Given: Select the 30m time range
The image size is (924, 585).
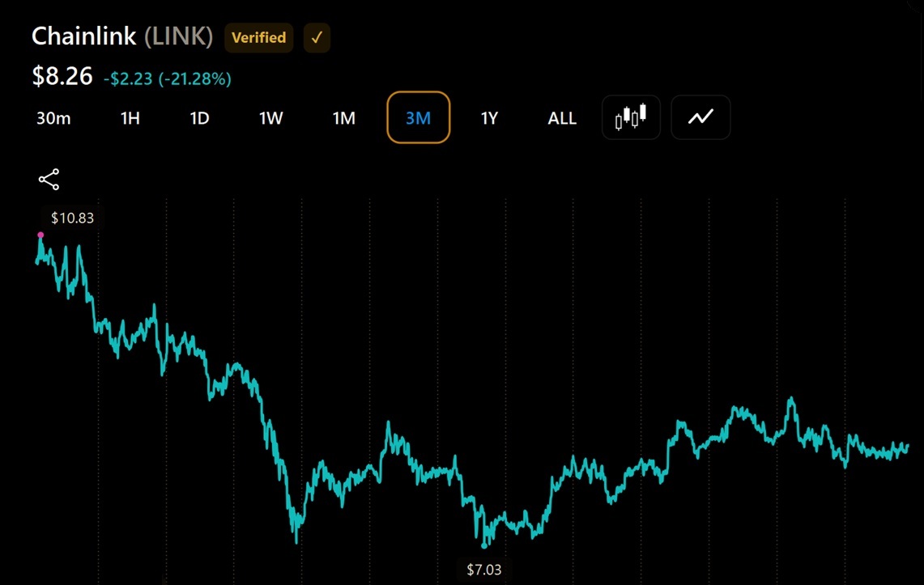Looking at the screenshot, I should tap(53, 118).
